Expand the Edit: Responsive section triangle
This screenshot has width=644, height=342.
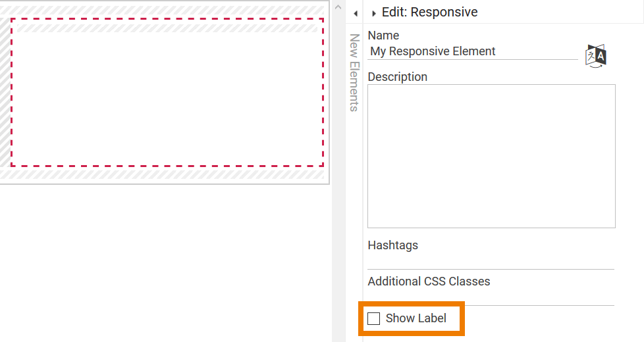coord(374,13)
